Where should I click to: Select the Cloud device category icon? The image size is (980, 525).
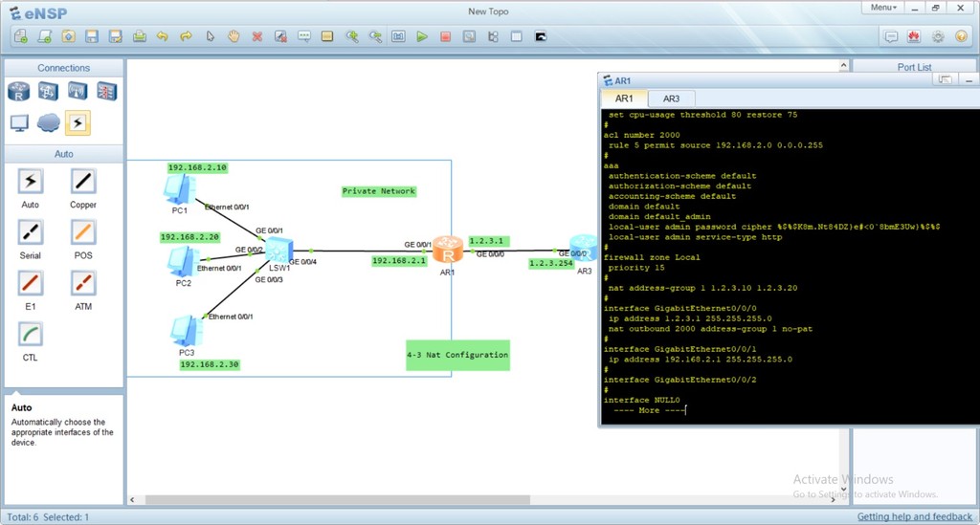[x=48, y=122]
